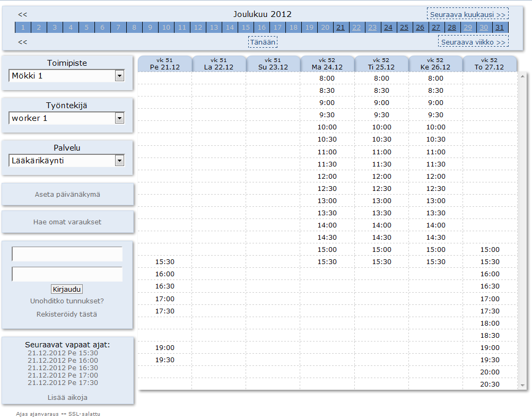Viewport: 532px width, 420px height.
Task: Select the Ma 24.12 day tab
Action: [327, 64]
